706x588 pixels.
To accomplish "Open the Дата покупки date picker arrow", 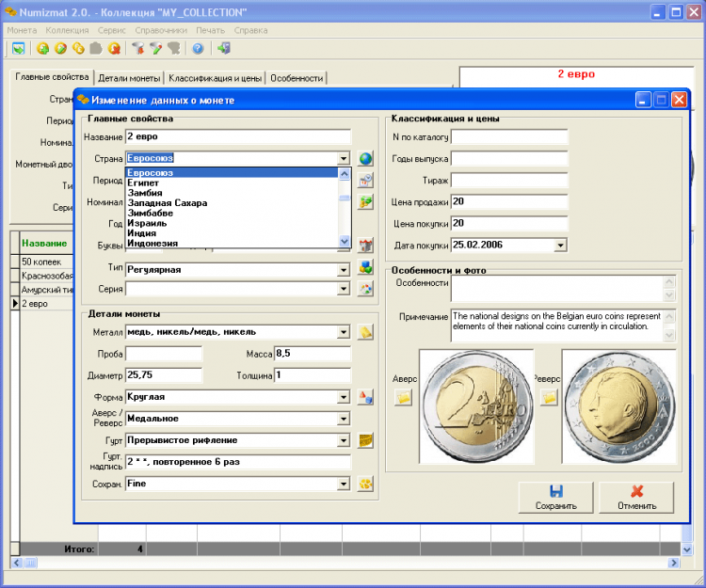I will [x=560, y=246].
